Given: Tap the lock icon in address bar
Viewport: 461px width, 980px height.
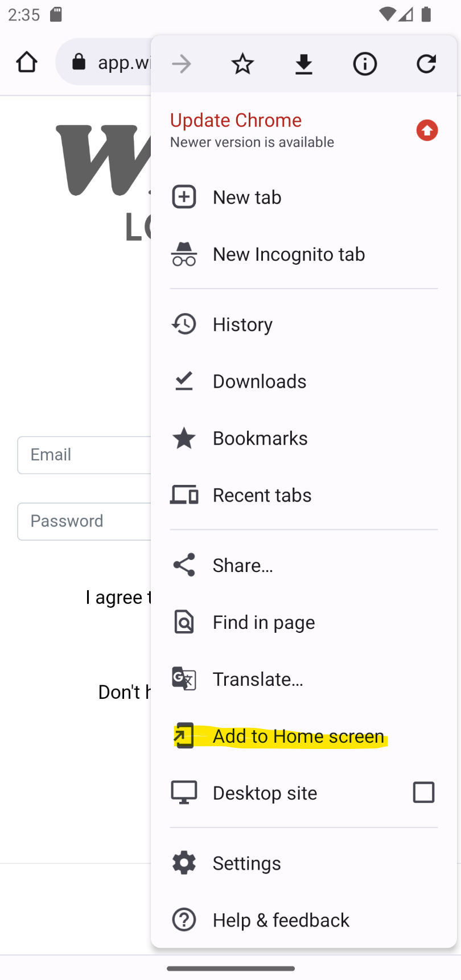Looking at the screenshot, I should (79, 62).
